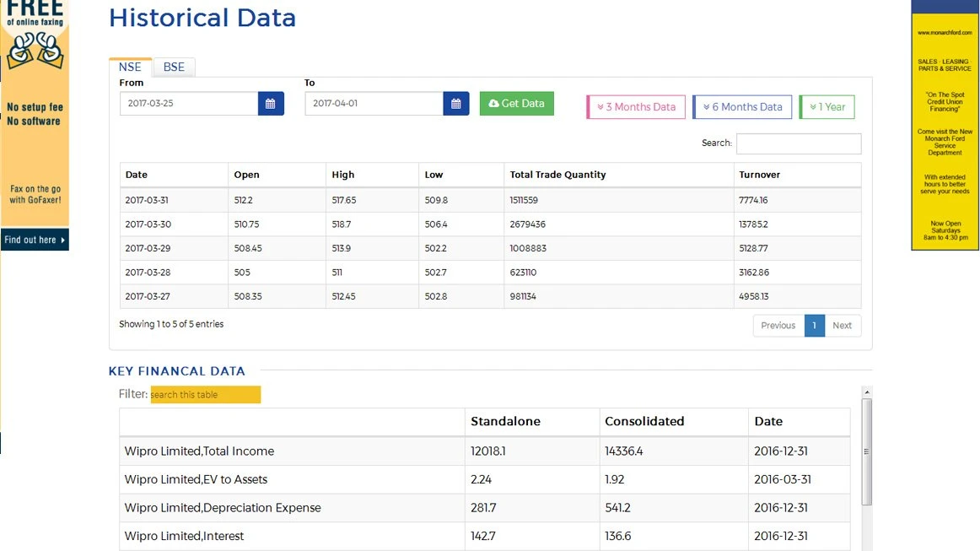The height and width of the screenshot is (551, 980).
Task: Load 3 Months Data
Action: [636, 107]
